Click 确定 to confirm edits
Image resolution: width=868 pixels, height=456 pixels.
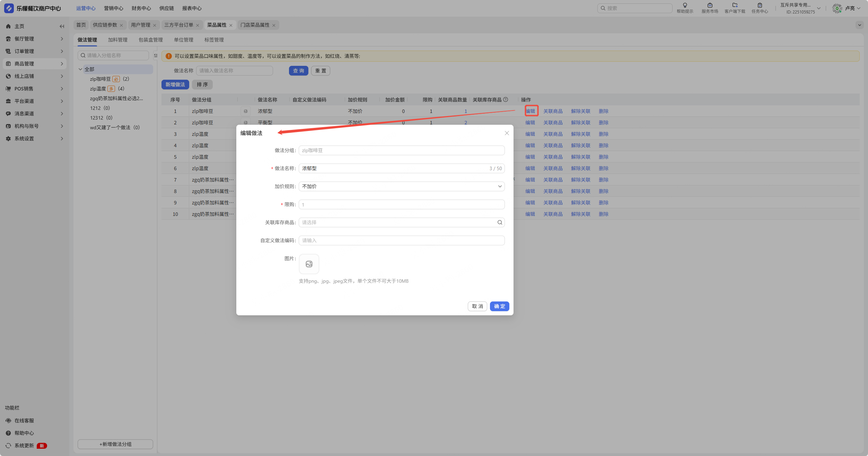[499, 306]
